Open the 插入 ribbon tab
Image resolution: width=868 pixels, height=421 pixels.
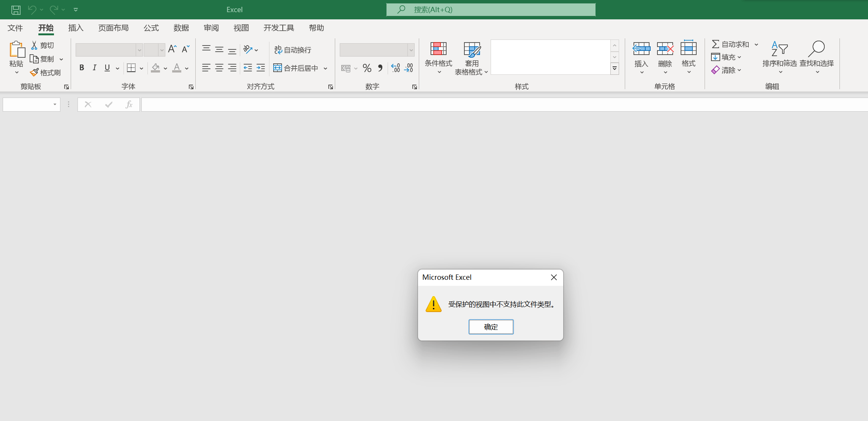(76, 28)
